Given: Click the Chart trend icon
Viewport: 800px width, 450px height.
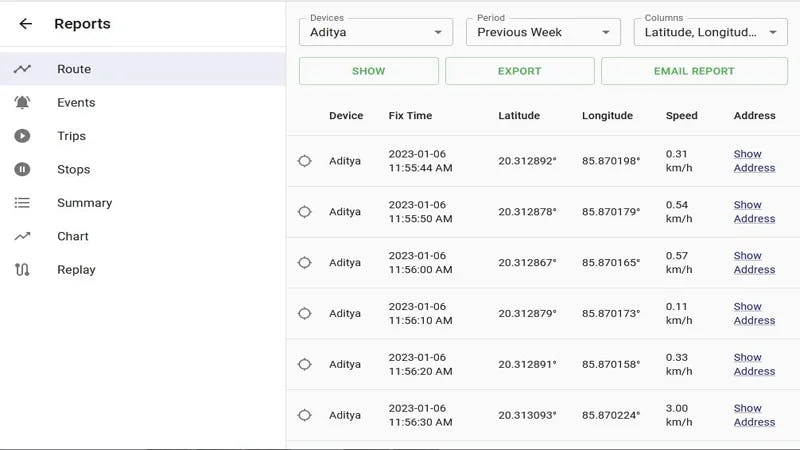Looking at the screenshot, I should point(22,236).
